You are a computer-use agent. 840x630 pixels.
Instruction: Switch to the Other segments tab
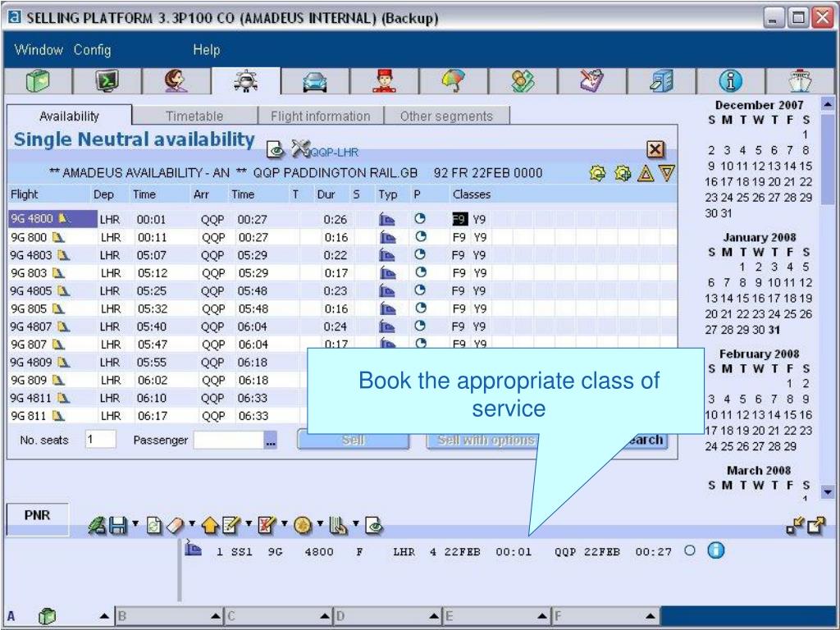click(x=446, y=116)
